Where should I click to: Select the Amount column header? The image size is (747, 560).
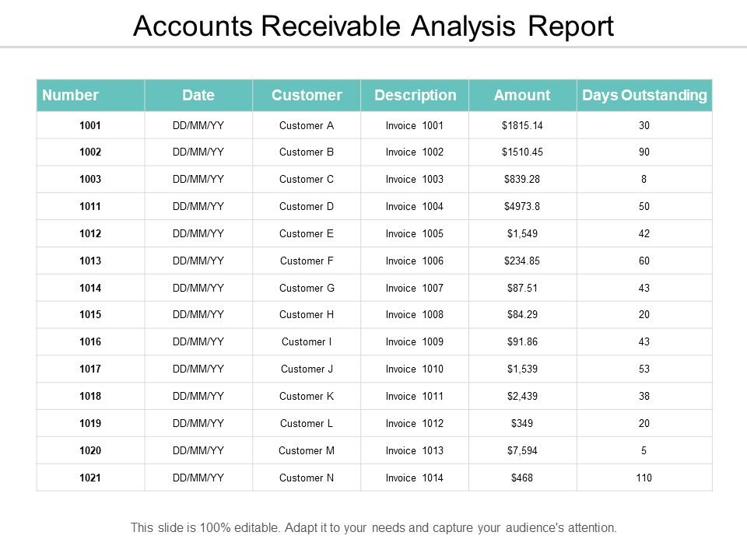point(522,95)
